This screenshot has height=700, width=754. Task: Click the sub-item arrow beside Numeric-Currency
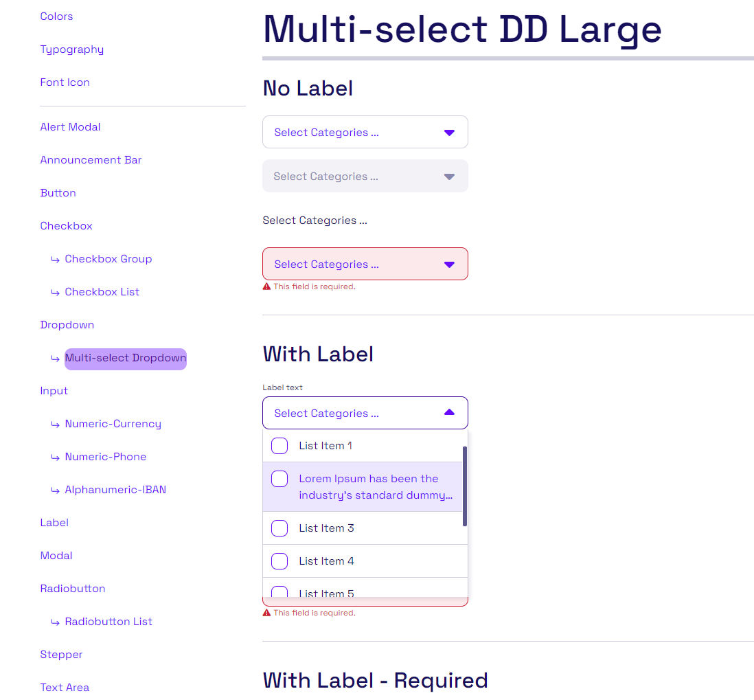click(55, 424)
